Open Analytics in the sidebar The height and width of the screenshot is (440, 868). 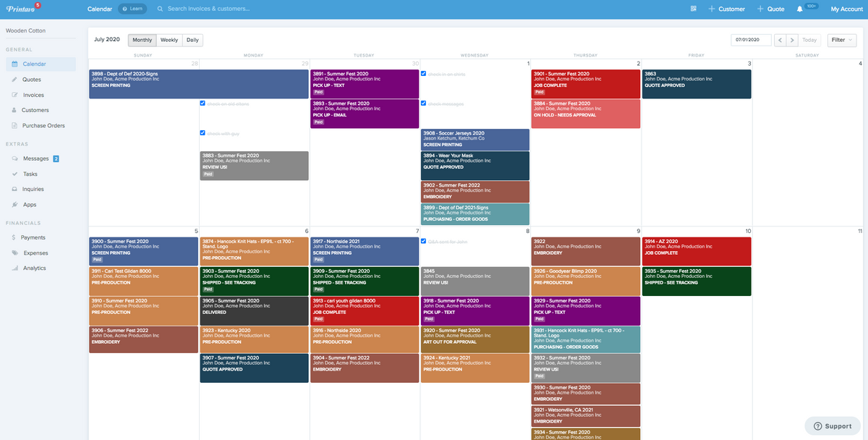point(34,268)
